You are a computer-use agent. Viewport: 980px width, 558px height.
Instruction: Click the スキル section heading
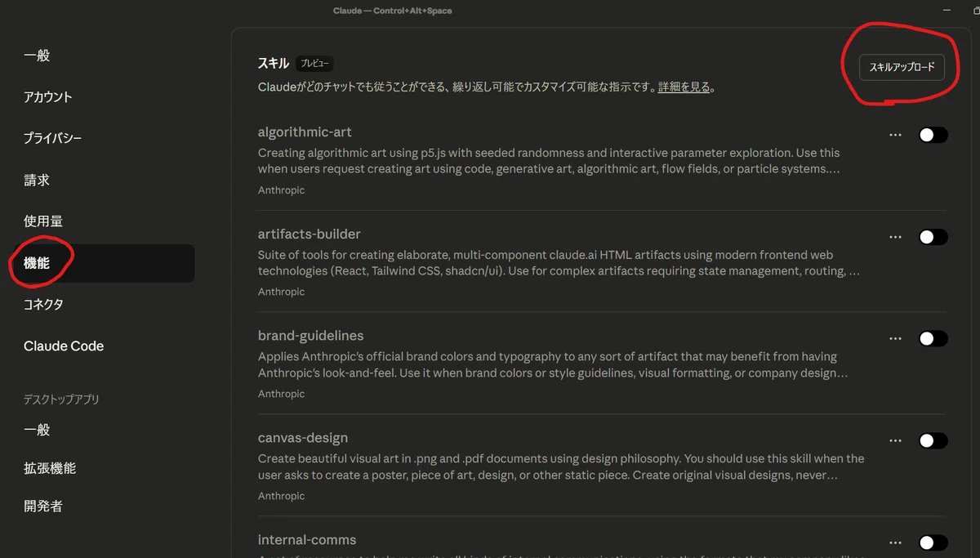(x=274, y=64)
